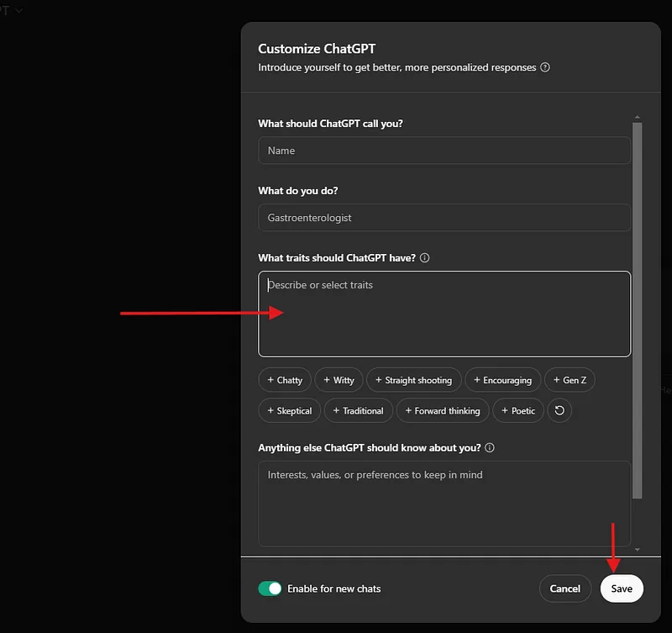Add the Witty trait

[x=339, y=380]
